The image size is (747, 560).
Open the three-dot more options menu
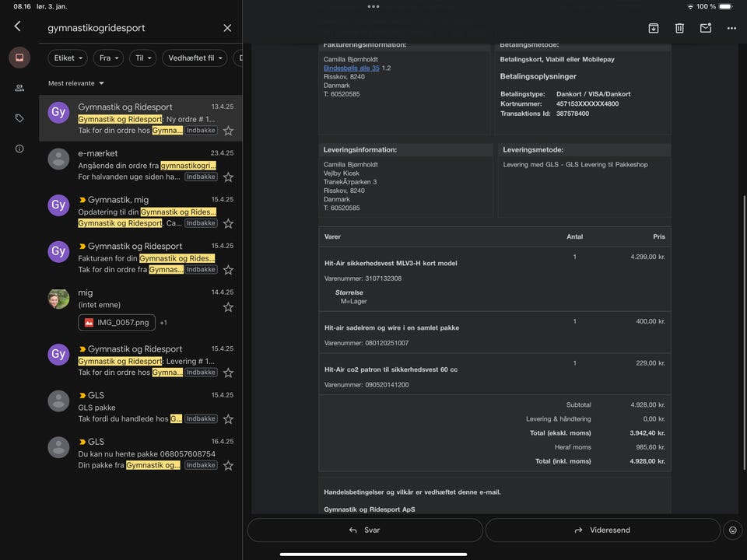[731, 28]
